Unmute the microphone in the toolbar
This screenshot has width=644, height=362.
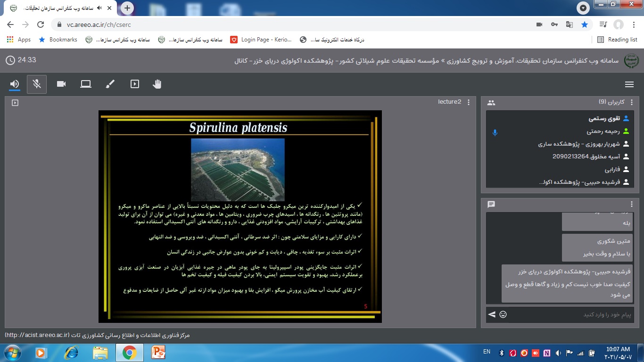(37, 84)
